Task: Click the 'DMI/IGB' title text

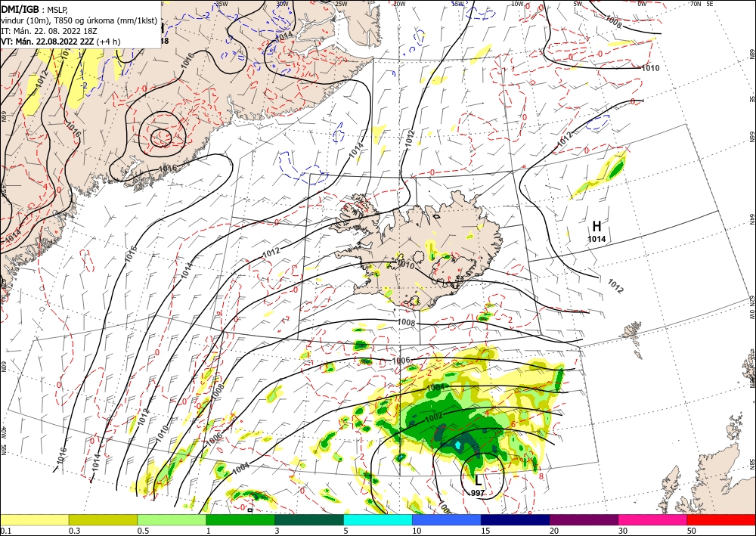Action: coord(20,8)
